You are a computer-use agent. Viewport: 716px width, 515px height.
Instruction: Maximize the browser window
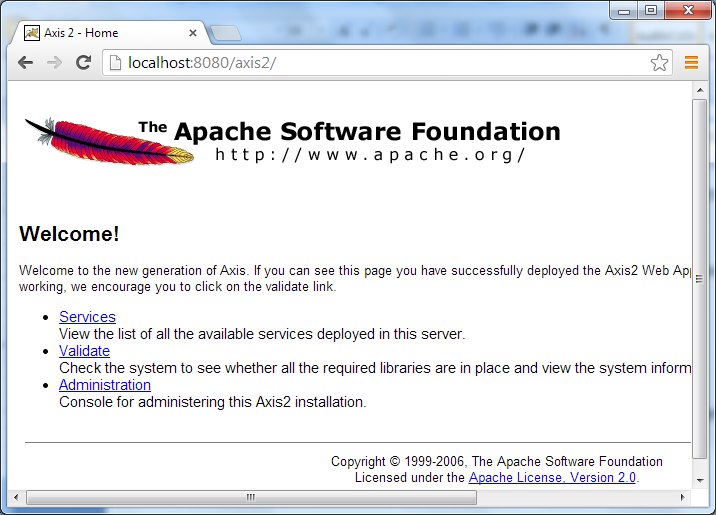(x=651, y=11)
